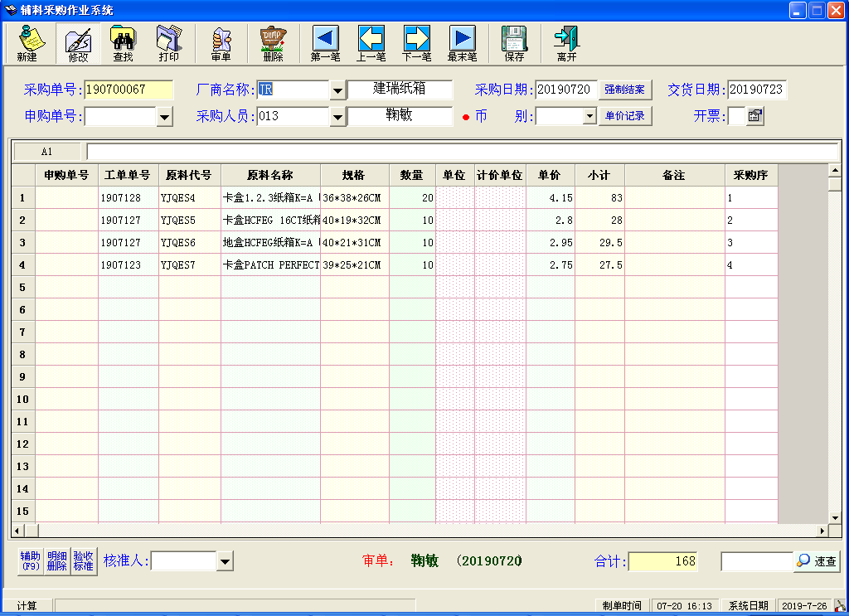849x616 pixels.
Task: Click the formula bar next to A1
Action: point(462,152)
